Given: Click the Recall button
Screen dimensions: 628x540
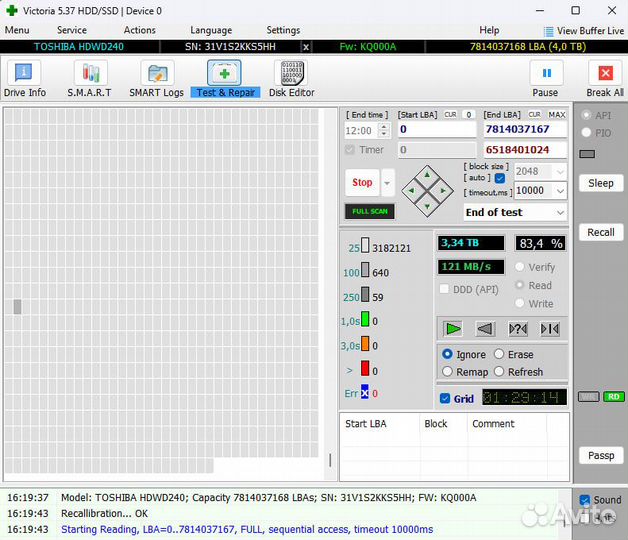Looking at the screenshot, I should pos(601,232).
